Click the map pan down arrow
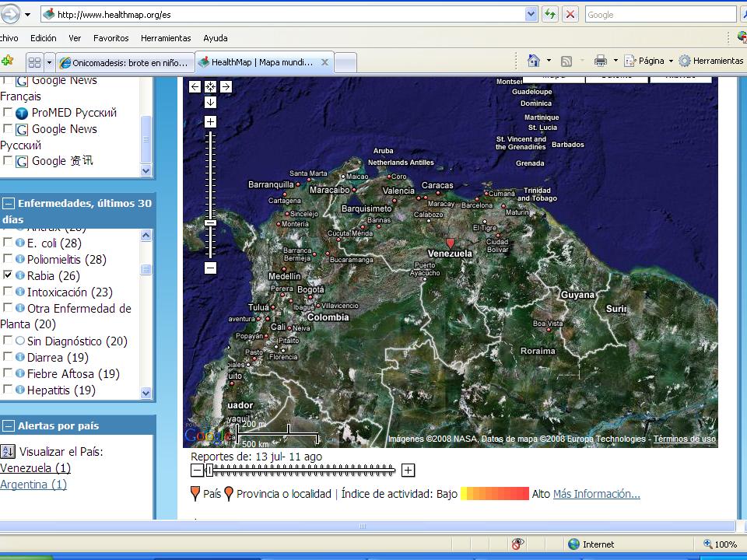 (x=210, y=102)
